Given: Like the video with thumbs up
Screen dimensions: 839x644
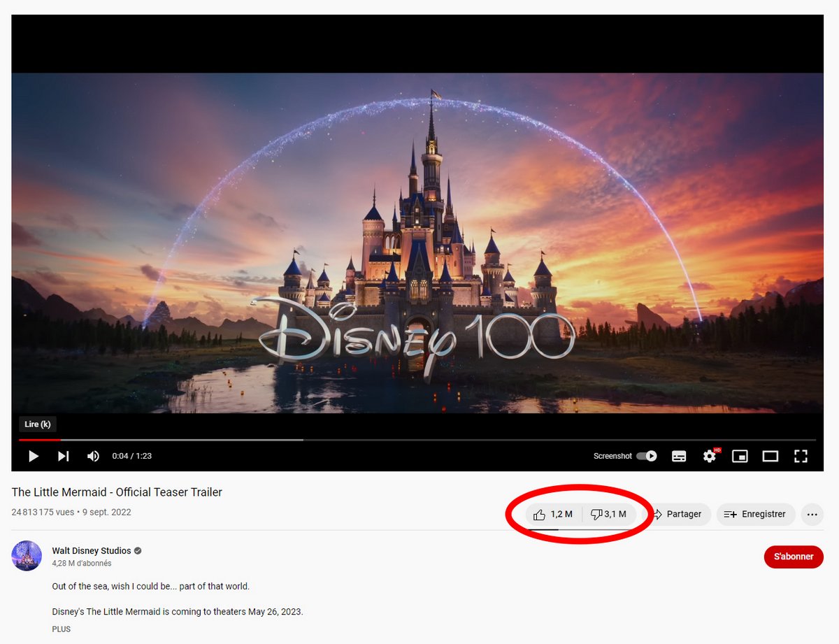Looking at the screenshot, I should click(553, 515).
